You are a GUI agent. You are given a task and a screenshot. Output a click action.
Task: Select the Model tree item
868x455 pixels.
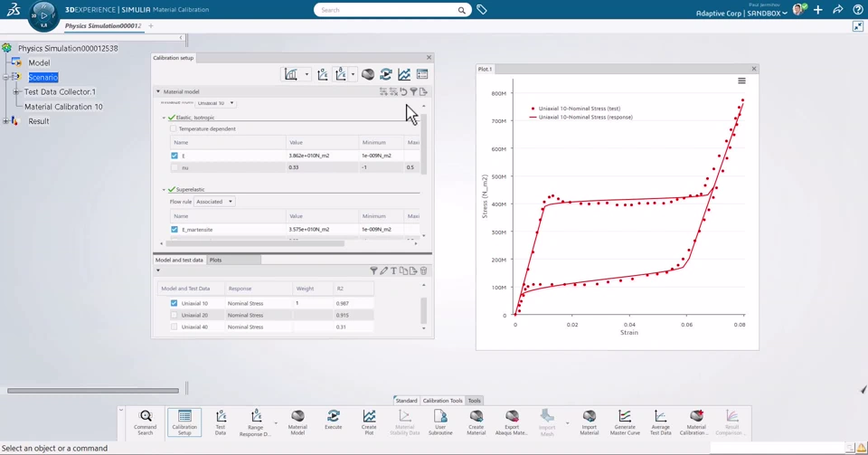point(39,63)
